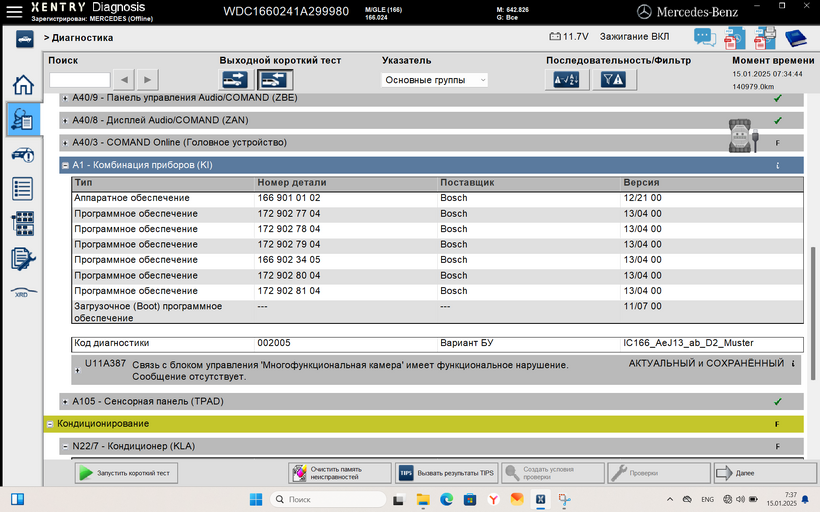Open the Diagnosis stethoscope sidebar icon
The image size is (820, 512).
[22, 120]
